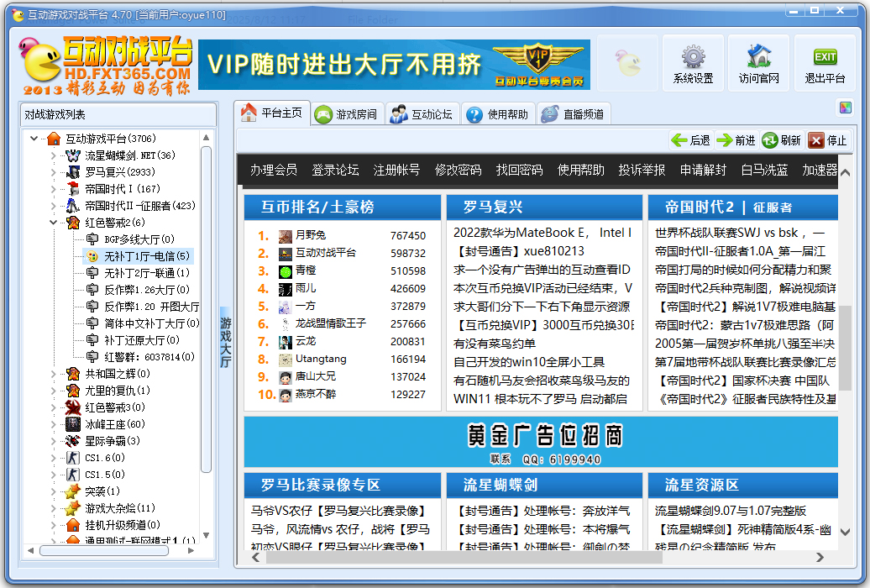This screenshot has height=588, width=870.
Task: Click the CS1.6 game icon
Action: [73, 458]
